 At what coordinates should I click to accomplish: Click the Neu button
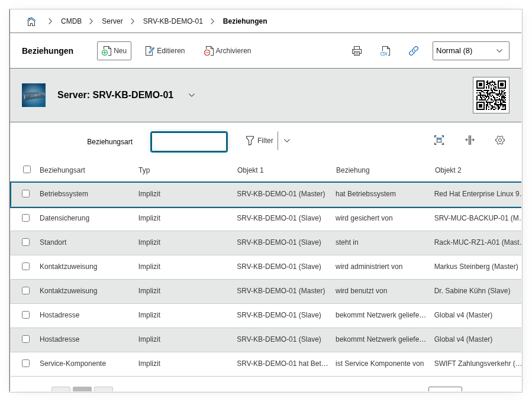pos(114,51)
